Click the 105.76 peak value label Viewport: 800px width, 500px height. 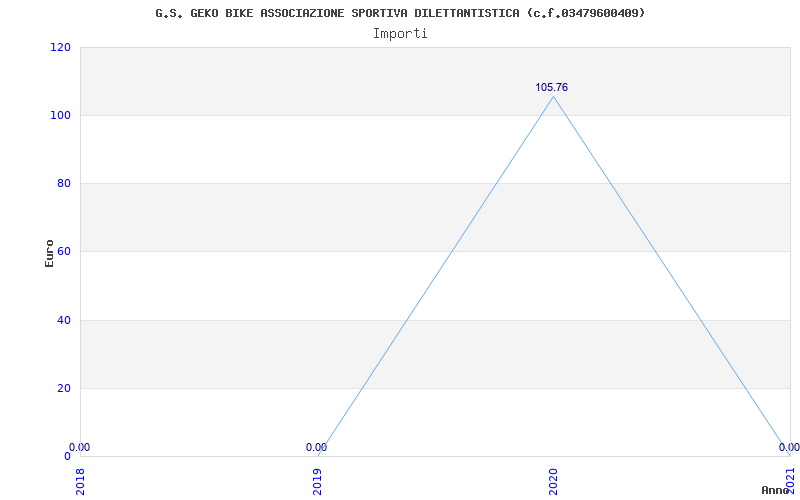pyautogui.click(x=552, y=88)
